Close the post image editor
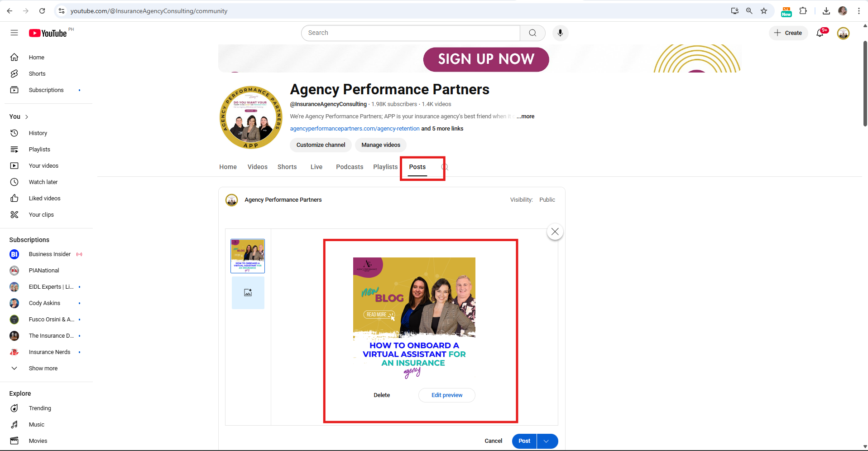This screenshot has width=868, height=451. tap(555, 232)
